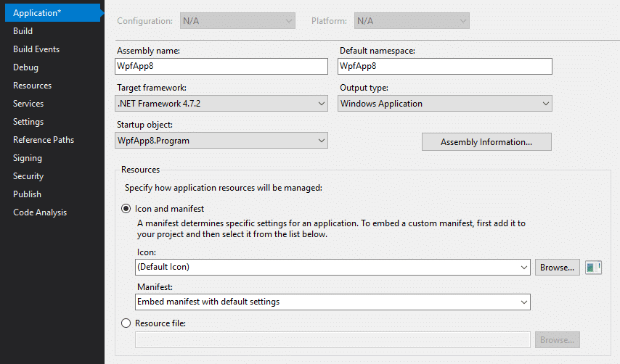The width and height of the screenshot is (620, 364).
Task: Open the Build Events tab
Action: [x=36, y=49]
